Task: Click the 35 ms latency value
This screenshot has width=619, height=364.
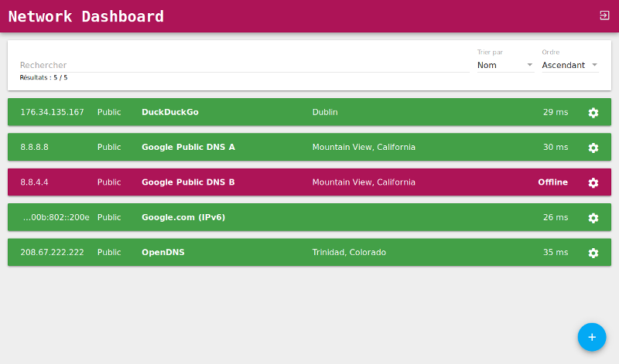Action: pos(556,253)
